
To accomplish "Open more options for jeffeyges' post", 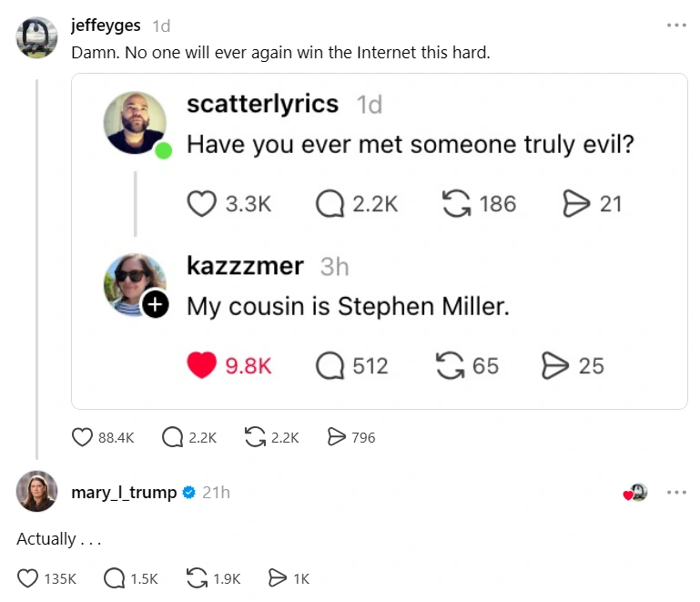I will [x=675, y=25].
